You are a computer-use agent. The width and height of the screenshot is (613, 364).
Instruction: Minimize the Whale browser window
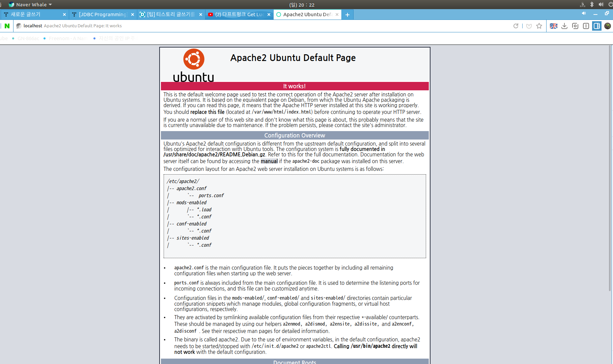(595, 14)
